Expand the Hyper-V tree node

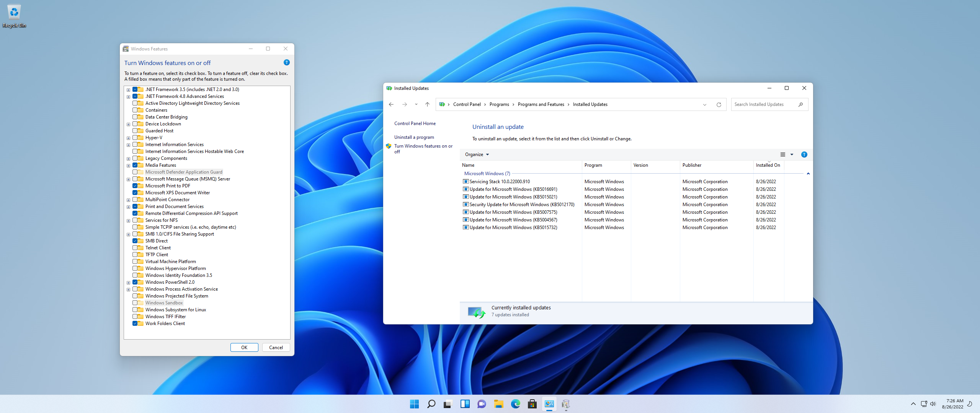tap(128, 138)
